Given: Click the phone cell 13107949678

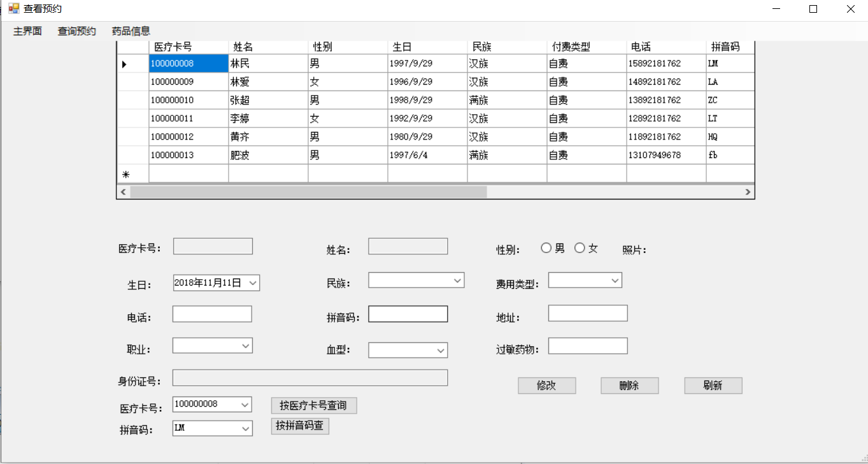Looking at the screenshot, I should (666, 156).
